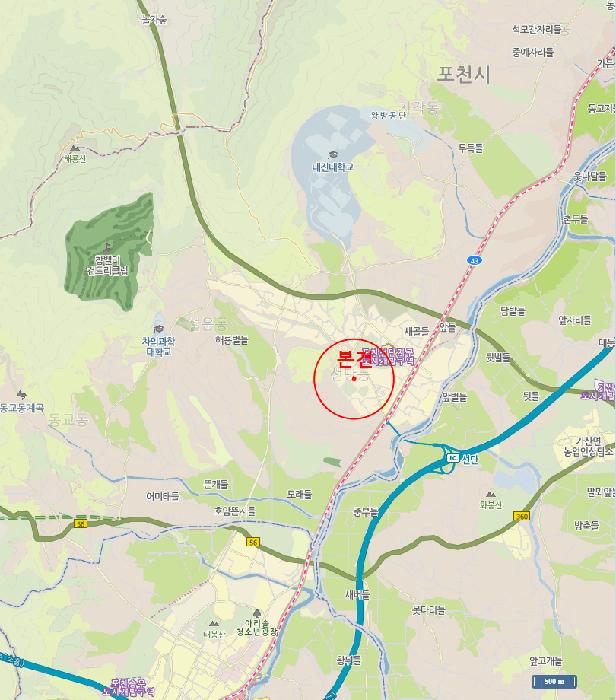Click the red 본건 label text

[353, 358]
